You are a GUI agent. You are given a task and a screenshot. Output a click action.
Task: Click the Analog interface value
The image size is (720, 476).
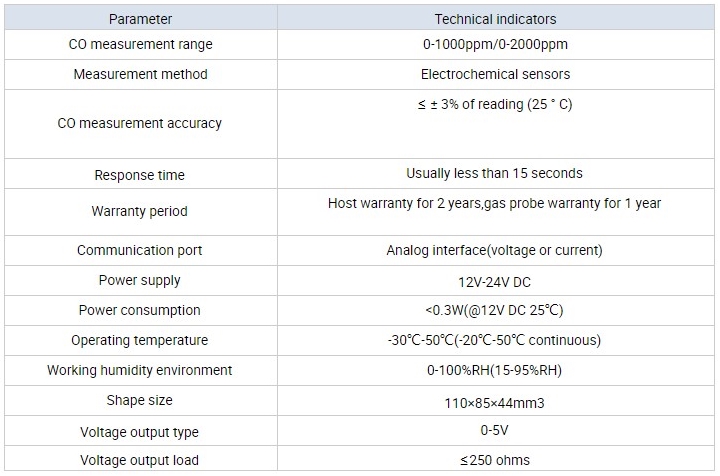click(x=495, y=251)
